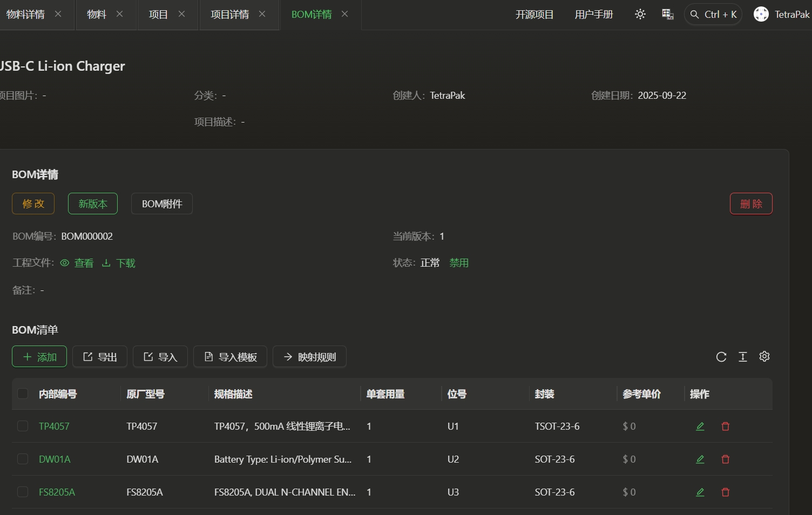Open the Ctrl + K search box
Viewport: 812px width, 515px height.
coord(713,15)
